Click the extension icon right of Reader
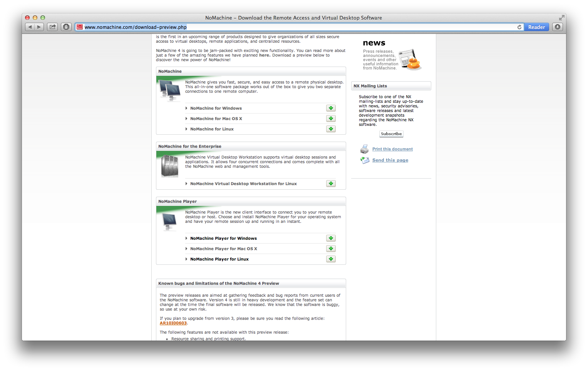Screen dimensions: 588x371 coord(558,27)
